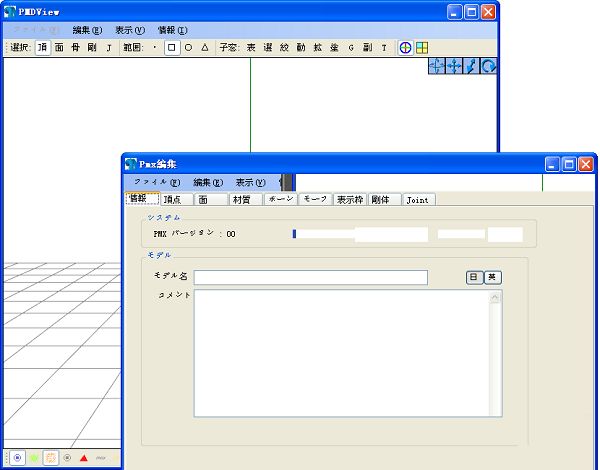Image resolution: width=600 pixels, height=470 pixels.
Task: Select the rotate arrow icon in viewport
Action: pyautogui.click(x=488, y=66)
